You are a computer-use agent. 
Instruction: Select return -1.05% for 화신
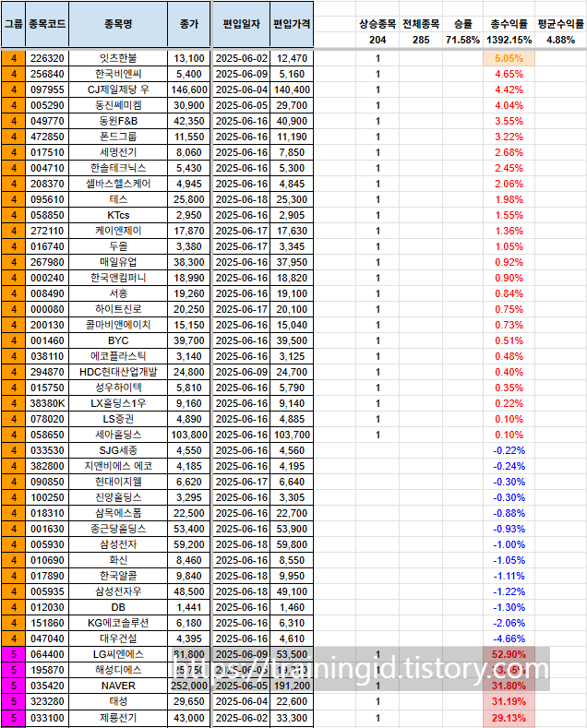tap(509, 560)
